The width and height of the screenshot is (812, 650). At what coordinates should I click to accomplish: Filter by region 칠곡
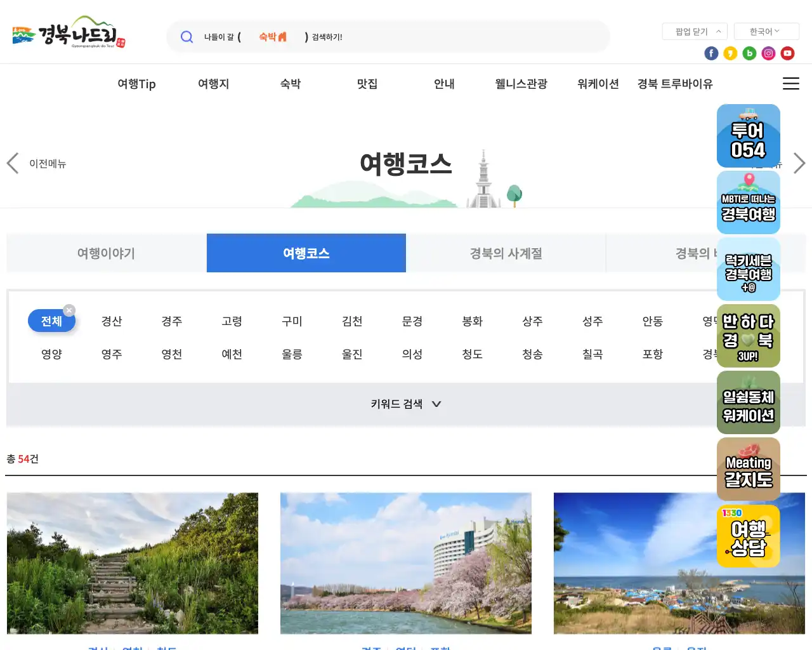pos(593,354)
